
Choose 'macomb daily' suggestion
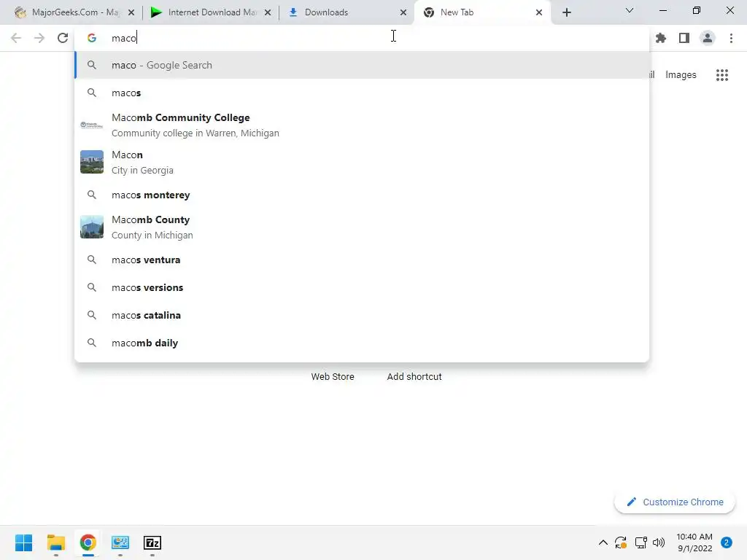(x=362, y=343)
